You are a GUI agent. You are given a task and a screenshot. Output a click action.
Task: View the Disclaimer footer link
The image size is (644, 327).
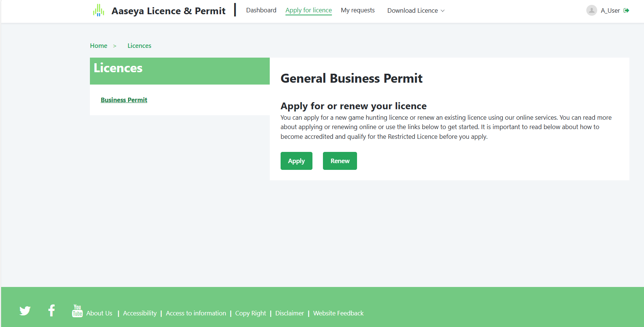pos(290,313)
